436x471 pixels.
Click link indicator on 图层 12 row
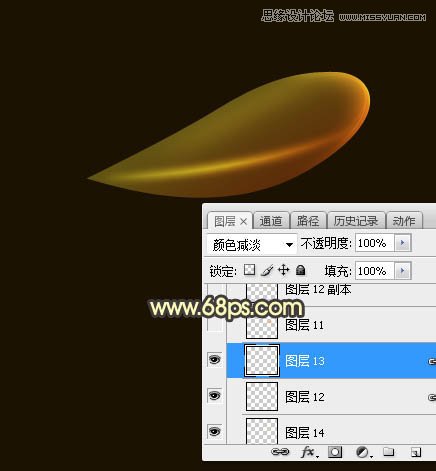432,397
